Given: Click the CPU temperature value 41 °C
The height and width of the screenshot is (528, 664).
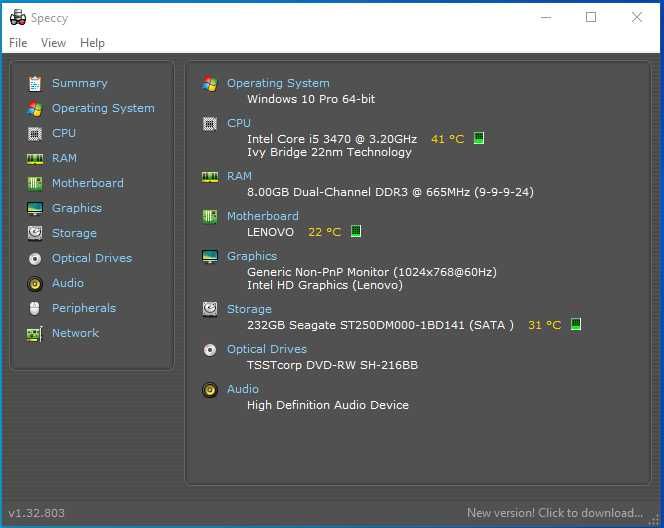Looking at the screenshot, I should point(447,138).
